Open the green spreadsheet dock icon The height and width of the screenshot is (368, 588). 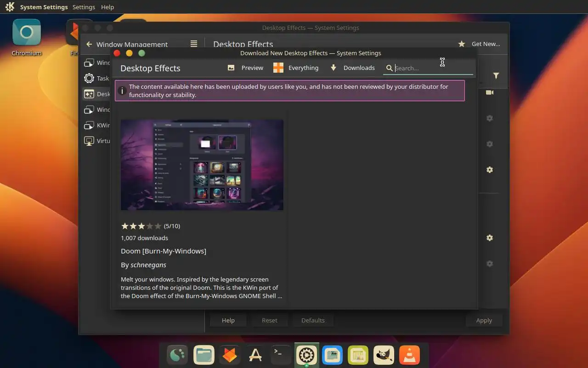[358, 356]
